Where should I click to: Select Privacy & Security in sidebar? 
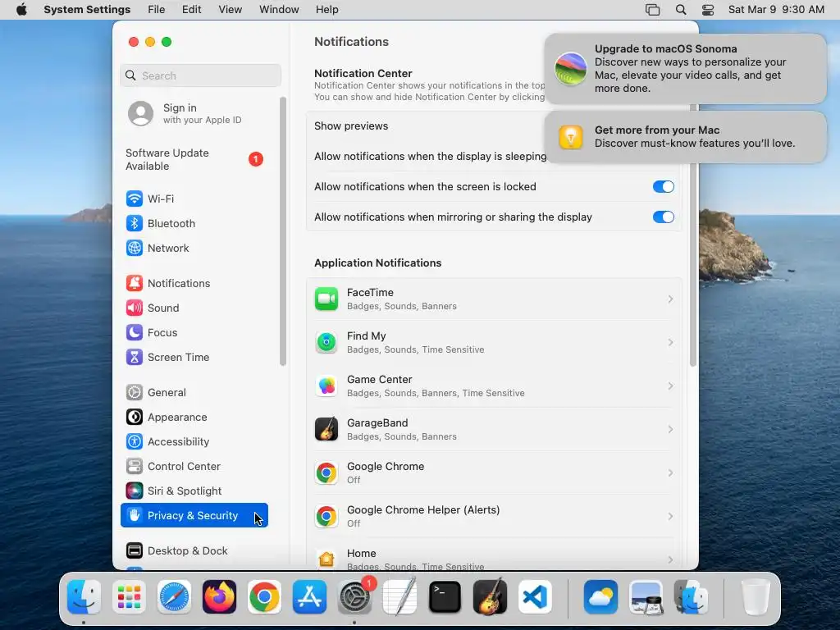pyautogui.click(x=194, y=515)
